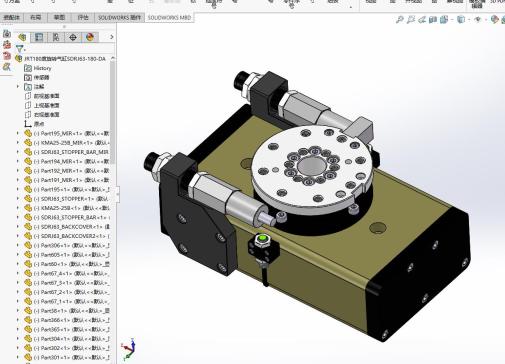This screenshot has height=364, width=505.
Task: Expand the Annotations (注解) folder
Action: (18, 87)
